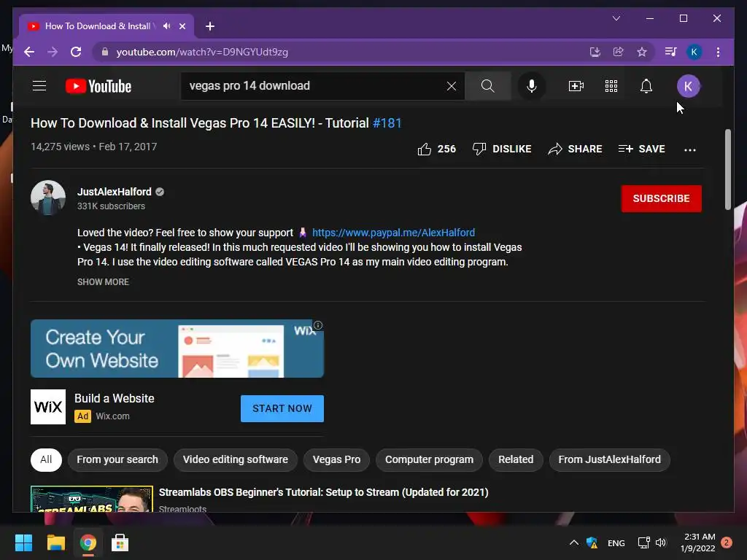Open the JustAlexHalford channel name
The width and height of the screenshot is (747, 560).
pyautogui.click(x=115, y=192)
